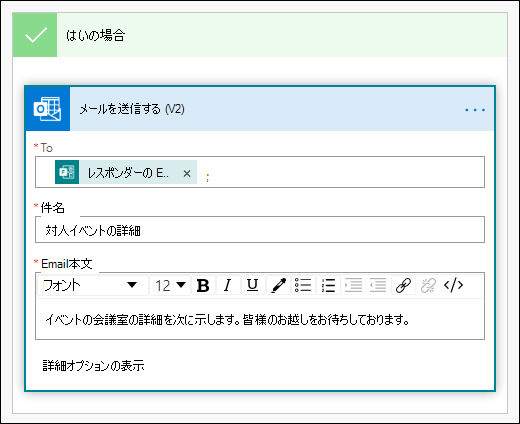520x424 pixels.
Task: Open the three-dots menu of メールを送信する
Action: click(x=475, y=110)
